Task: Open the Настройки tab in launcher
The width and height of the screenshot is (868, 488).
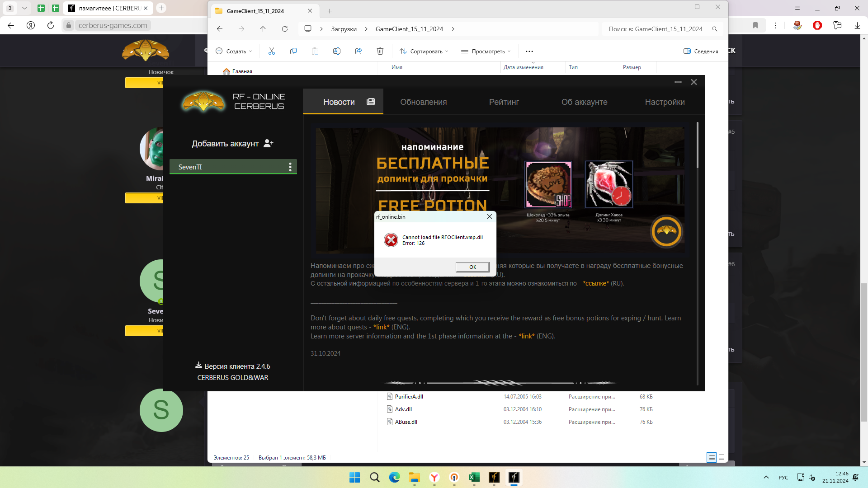Action: pyautogui.click(x=664, y=102)
